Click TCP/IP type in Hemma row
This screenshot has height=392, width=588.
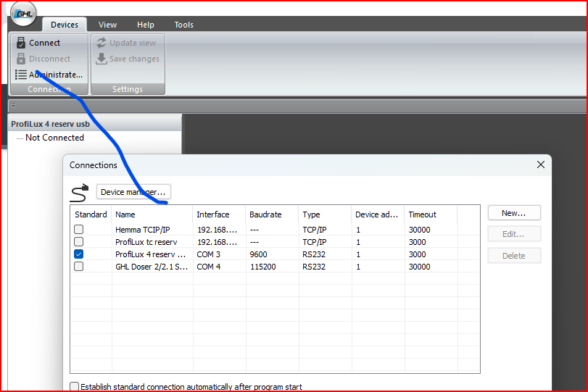point(314,230)
